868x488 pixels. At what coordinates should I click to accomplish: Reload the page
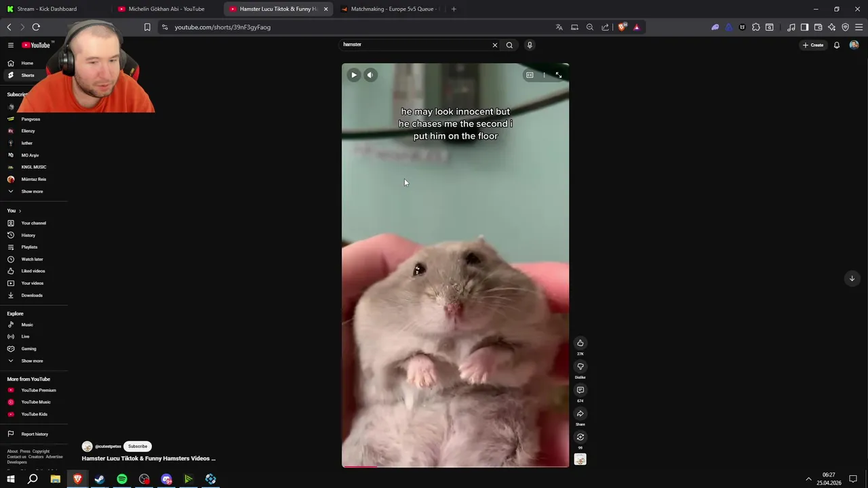(x=36, y=27)
